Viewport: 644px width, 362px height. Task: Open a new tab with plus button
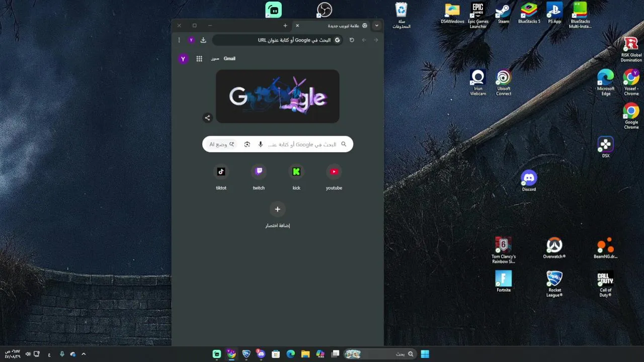coord(285,26)
